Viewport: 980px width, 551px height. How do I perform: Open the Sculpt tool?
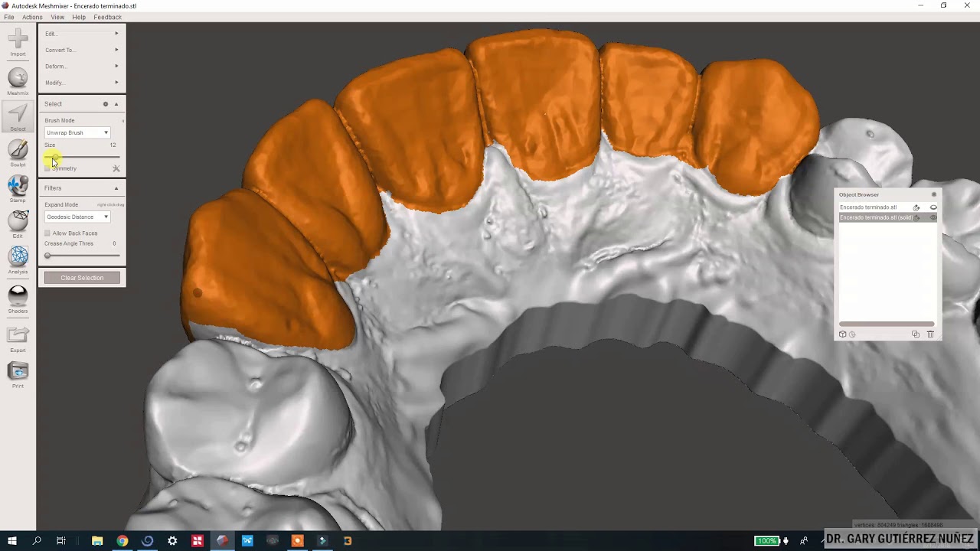(18, 153)
